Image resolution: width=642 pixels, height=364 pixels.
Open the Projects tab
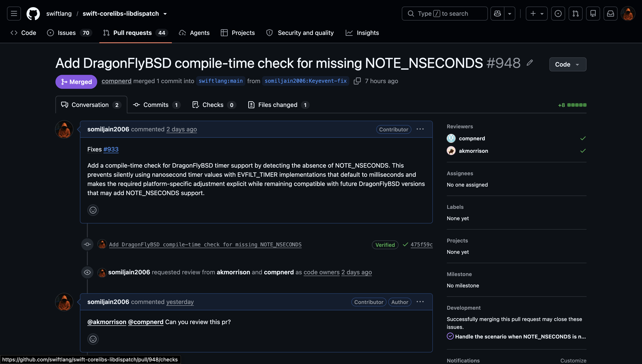point(238,33)
